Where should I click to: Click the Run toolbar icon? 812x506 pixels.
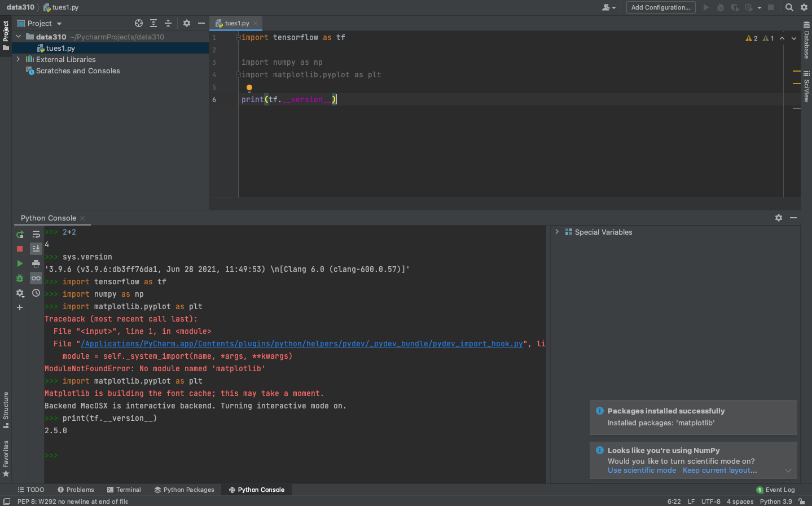coord(706,7)
